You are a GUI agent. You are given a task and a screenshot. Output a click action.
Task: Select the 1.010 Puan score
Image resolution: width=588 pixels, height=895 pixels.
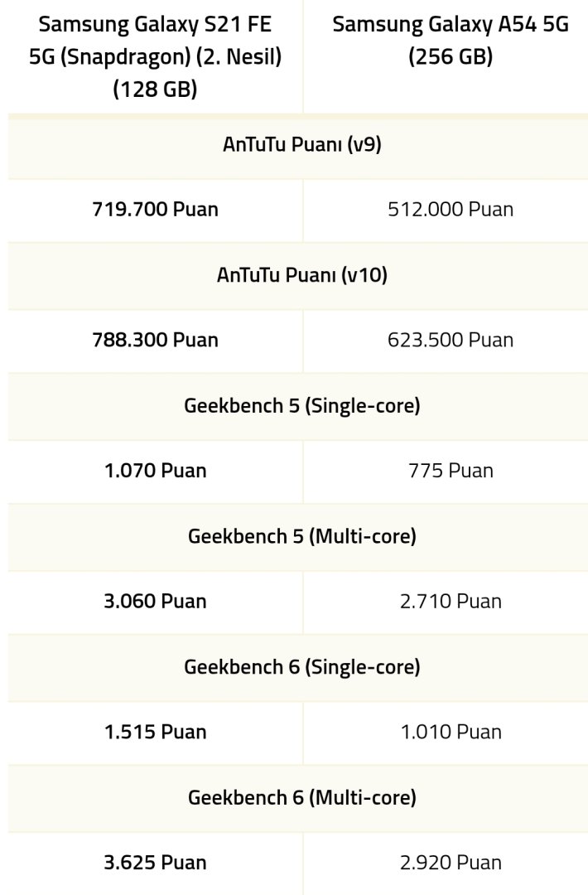click(x=451, y=733)
